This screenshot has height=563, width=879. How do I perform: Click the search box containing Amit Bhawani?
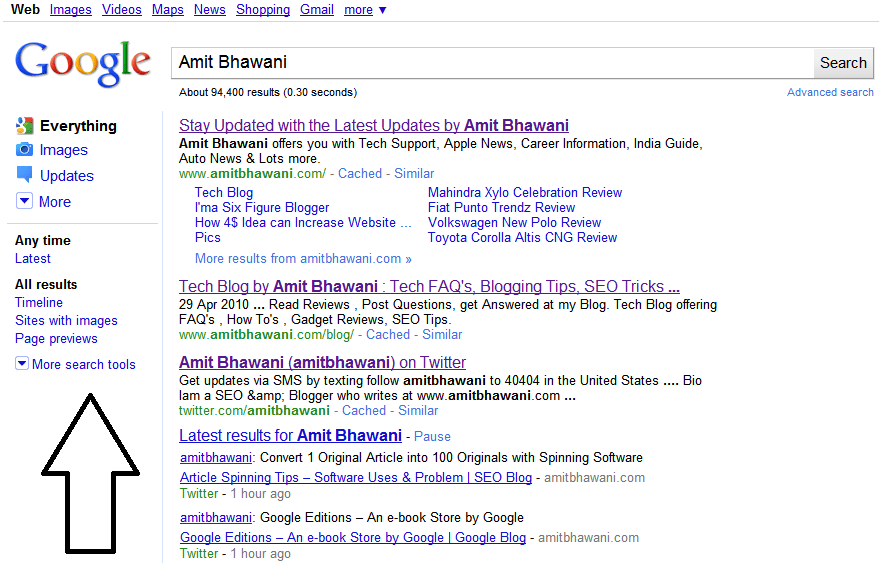click(490, 62)
